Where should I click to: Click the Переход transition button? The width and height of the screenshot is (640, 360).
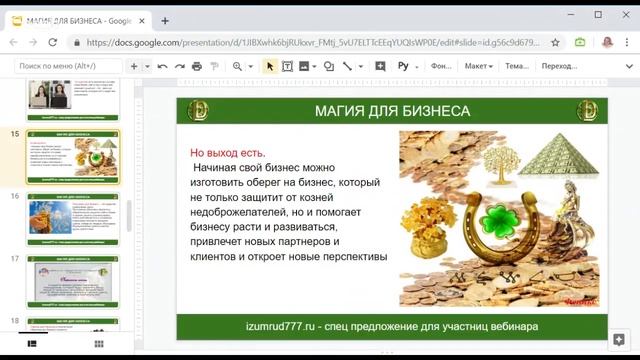[x=559, y=66]
